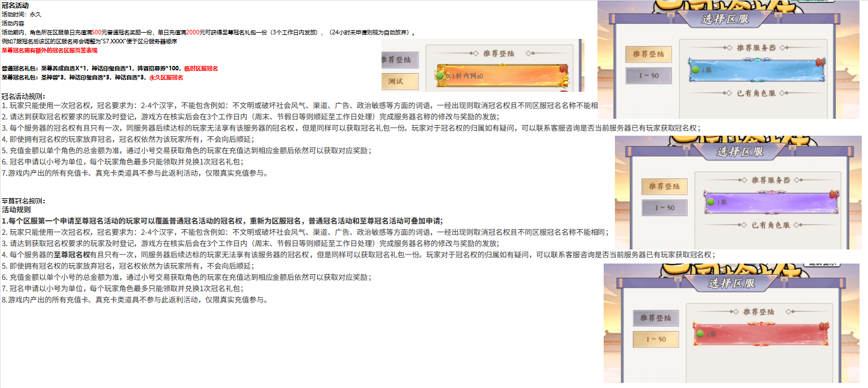868x388 pixels.
Task: Select 推荐登陆 tab in purple server panel
Action: click(x=665, y=186)
